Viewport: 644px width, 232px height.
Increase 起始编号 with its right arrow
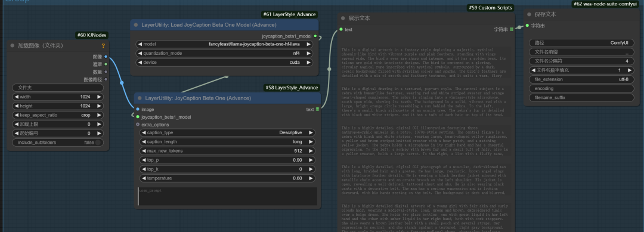click(x=99, y=134)
